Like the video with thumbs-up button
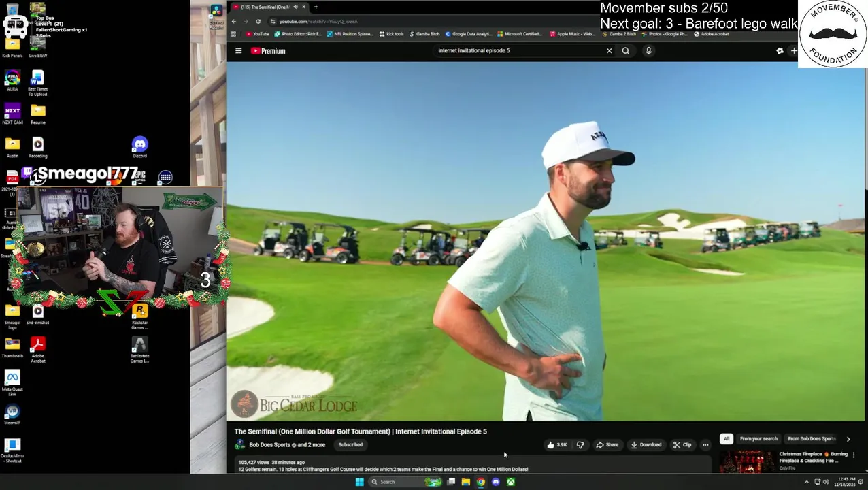 pos(557,445)
